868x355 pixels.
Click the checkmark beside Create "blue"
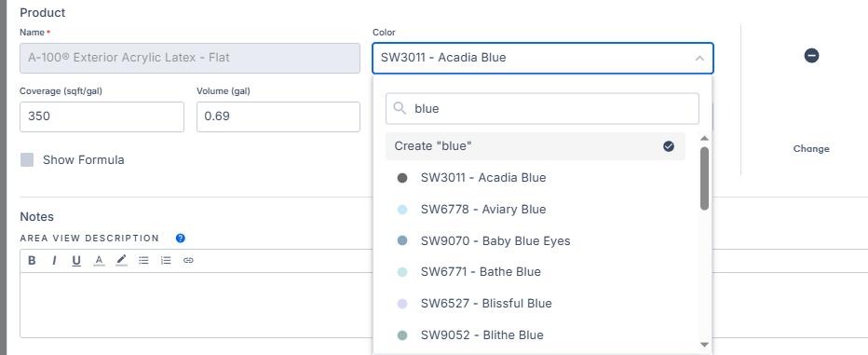point(669,146)
